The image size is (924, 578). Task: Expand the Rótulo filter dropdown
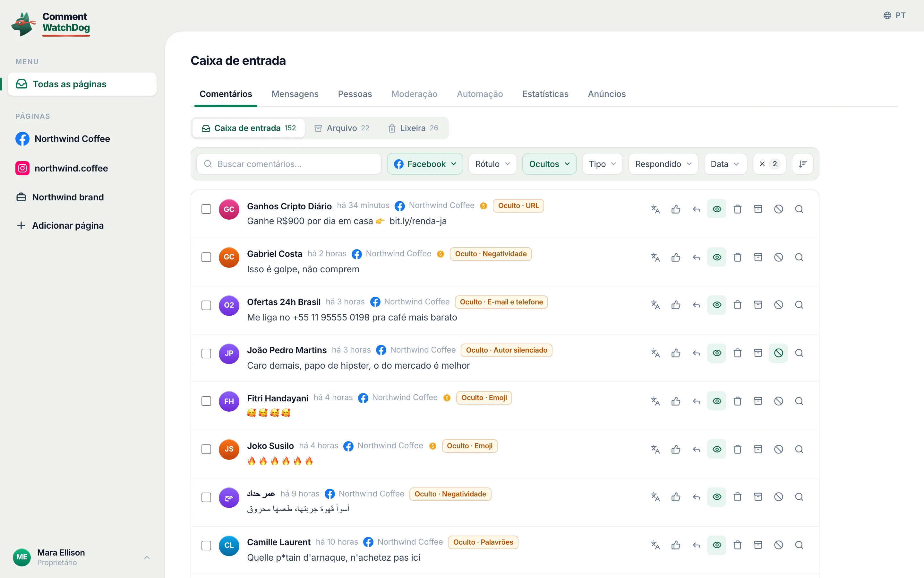pyautogui.click(x=492, y=164)
